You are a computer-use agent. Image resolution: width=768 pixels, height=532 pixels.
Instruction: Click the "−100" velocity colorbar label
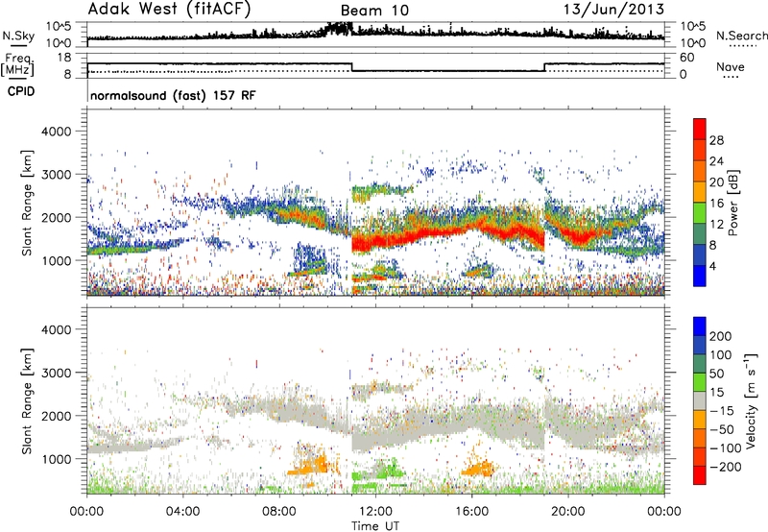726,448
